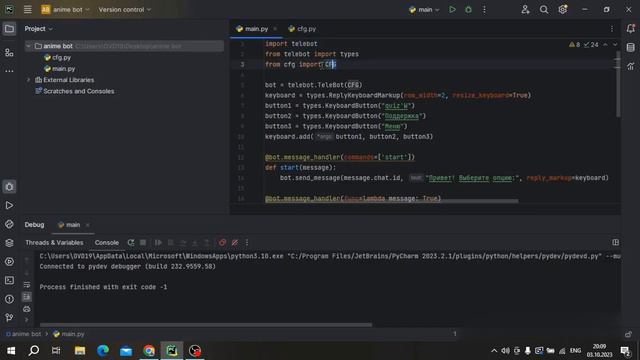Print the console output
Viewport: 640px width, 360px height.
[27, 309]
